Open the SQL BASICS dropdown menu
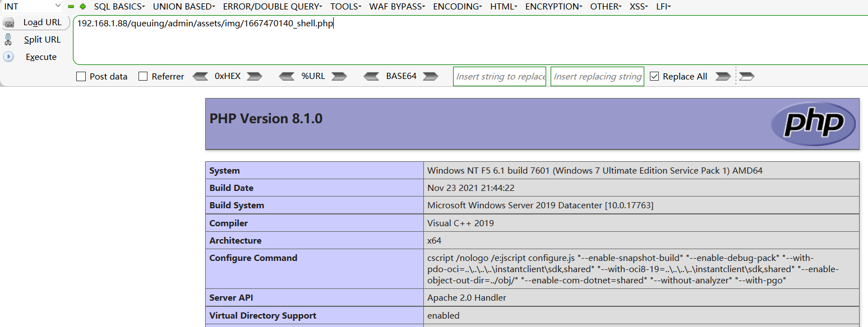 pos(119,7)
